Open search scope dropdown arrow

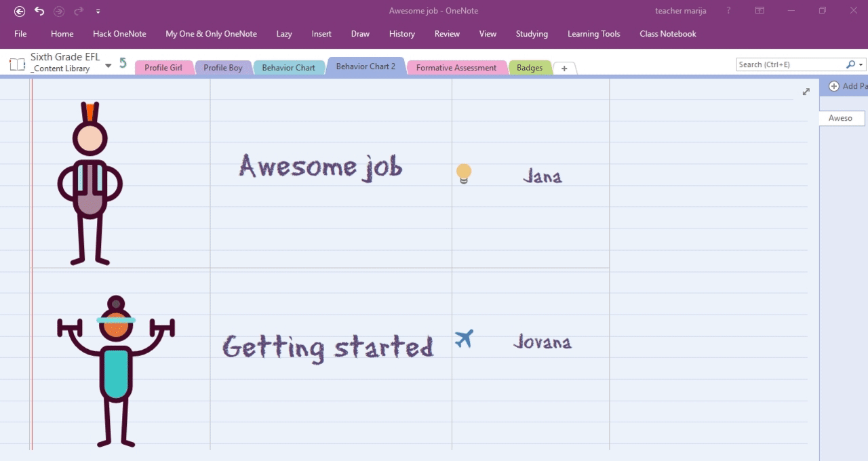(861, 65)
